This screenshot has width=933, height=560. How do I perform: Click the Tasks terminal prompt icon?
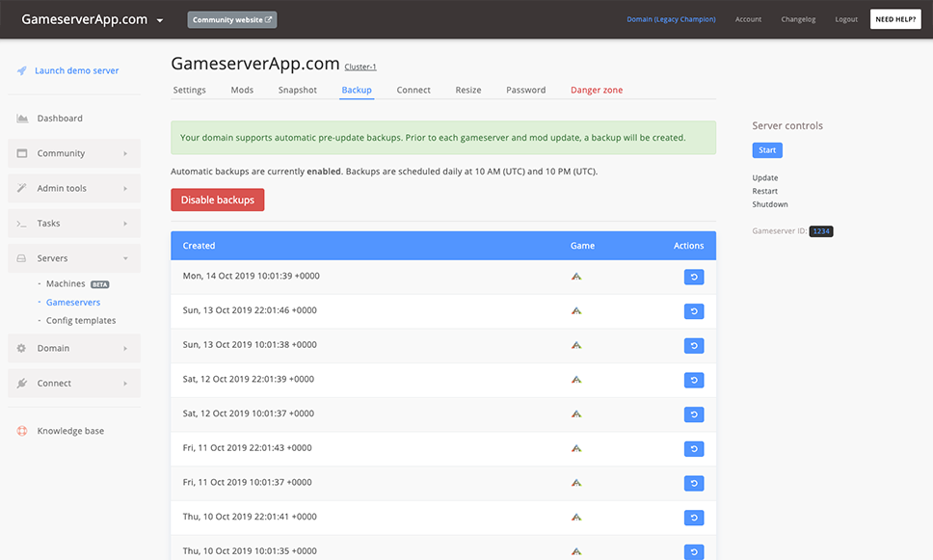point(22,224)
